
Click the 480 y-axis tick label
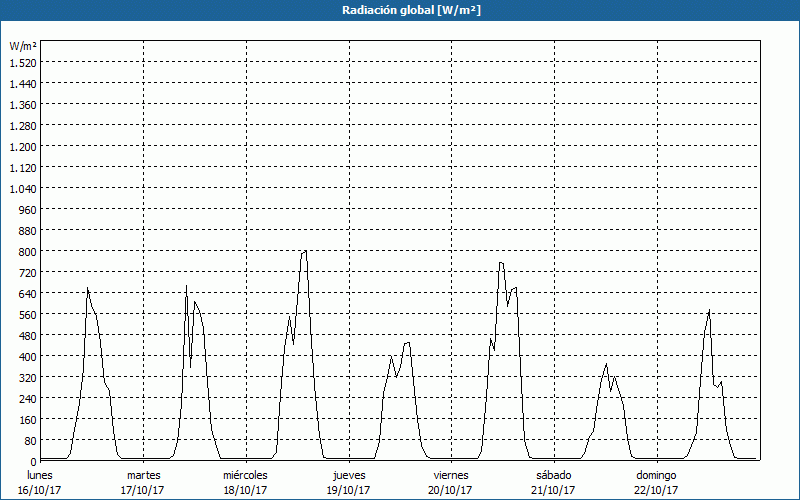pyautogui.click(x=27, y=335)
